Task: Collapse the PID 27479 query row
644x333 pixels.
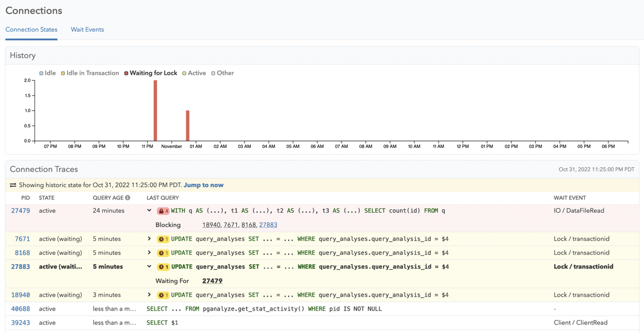Action: pyautogui.click(x=149, y=210)
